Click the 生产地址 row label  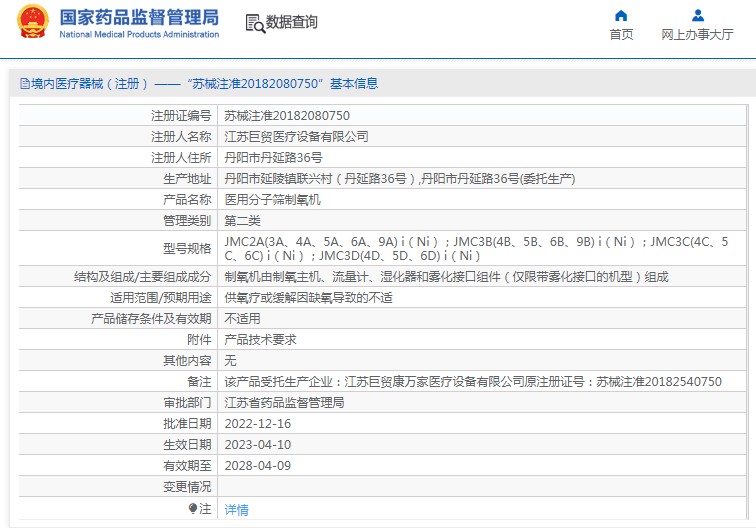click(x=187, y=179)
